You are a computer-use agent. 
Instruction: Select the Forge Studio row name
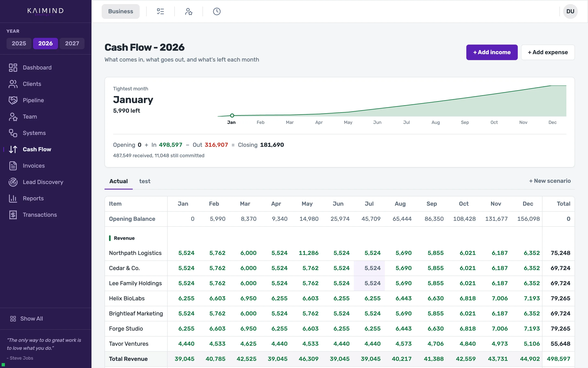[x=126, y=329]
